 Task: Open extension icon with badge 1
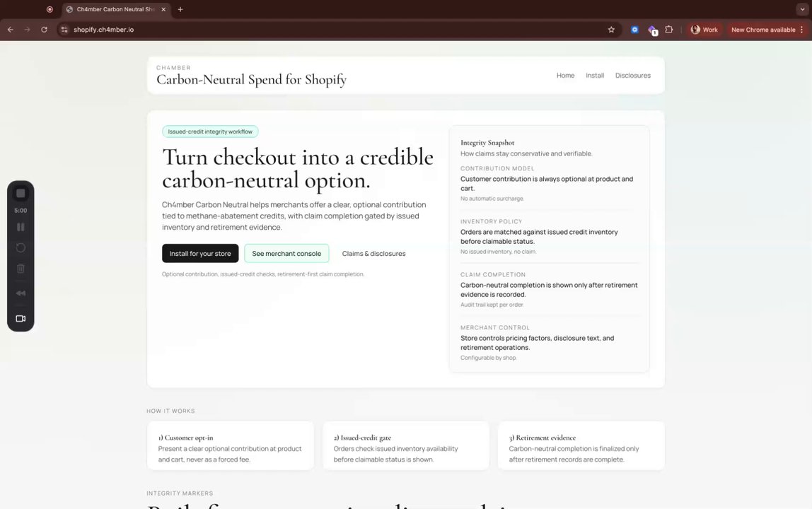click(652, 30)
